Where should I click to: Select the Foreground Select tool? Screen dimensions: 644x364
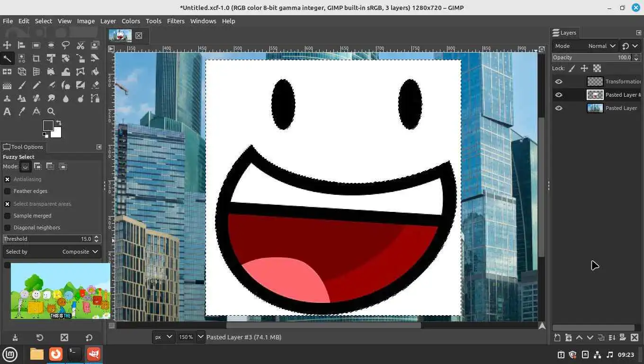95,45
